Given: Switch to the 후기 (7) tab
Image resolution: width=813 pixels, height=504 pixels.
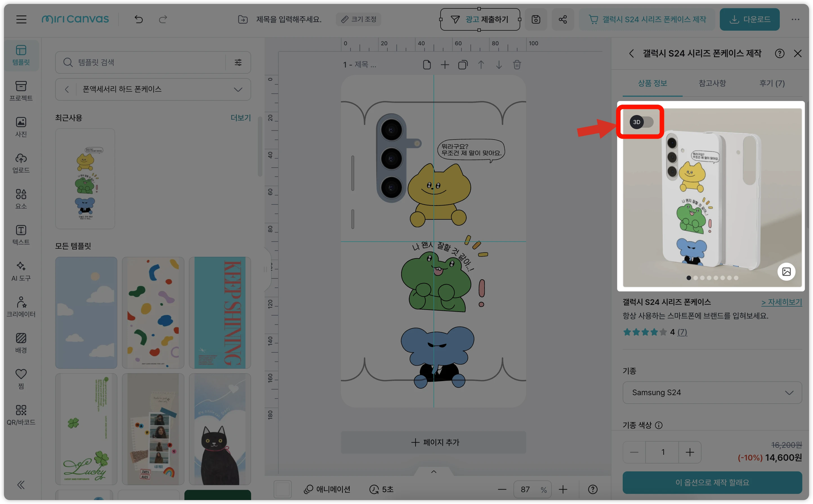Looking at the screenshot, I should (x=772, y=83).
